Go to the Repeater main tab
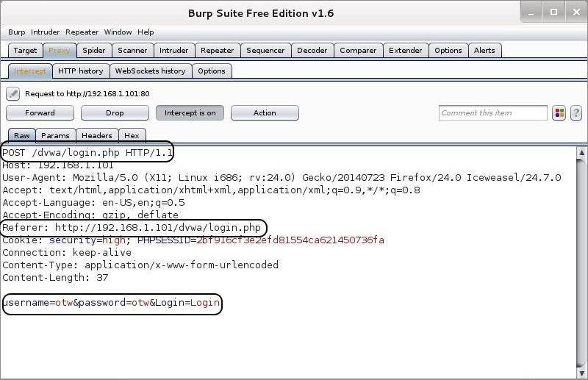This screenshot has height=380, width=588. [x=217, y=50]
